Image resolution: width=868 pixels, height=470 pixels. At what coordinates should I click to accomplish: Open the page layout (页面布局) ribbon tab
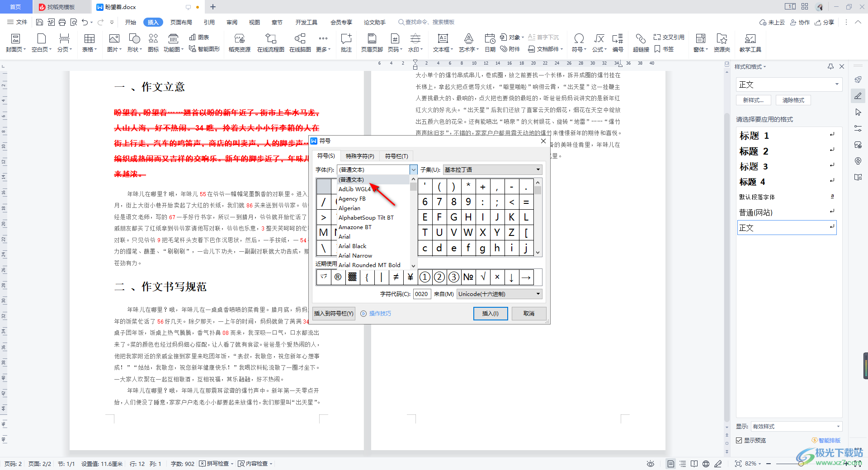coord(181,22)
